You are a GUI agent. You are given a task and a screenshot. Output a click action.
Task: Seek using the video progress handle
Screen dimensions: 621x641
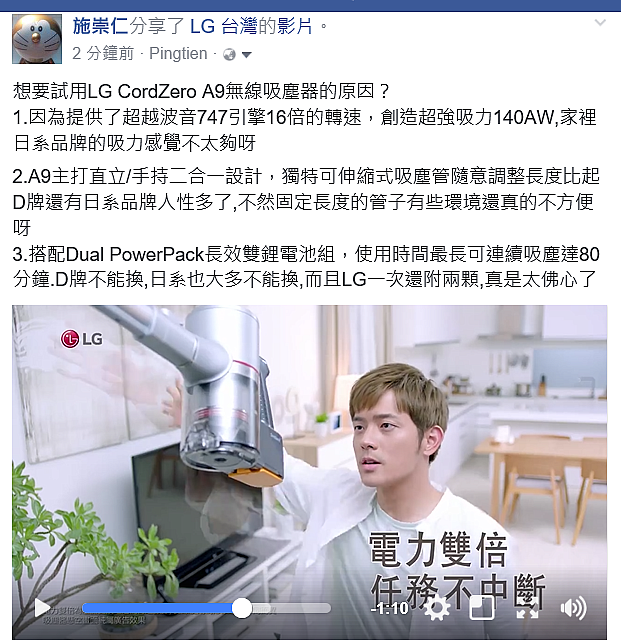(x=242, y=608)
